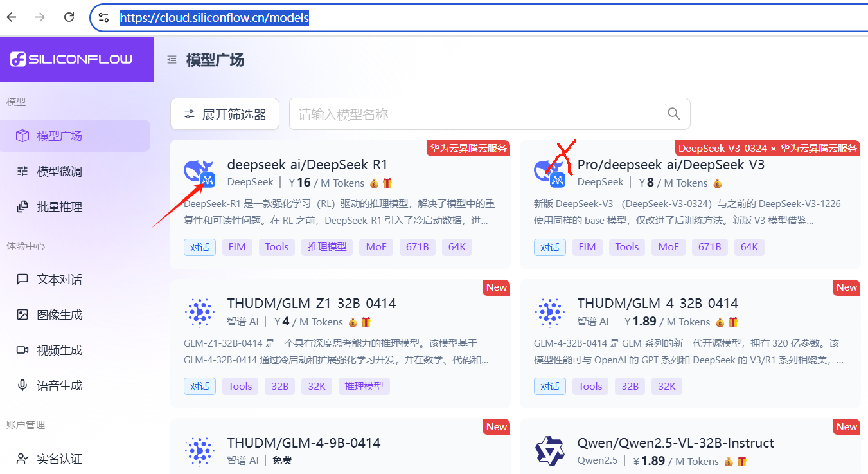Click the camera icon beside 视频生成
This screenshot has width=868, height=474.
pyautogui.click(x=22, y=350)
